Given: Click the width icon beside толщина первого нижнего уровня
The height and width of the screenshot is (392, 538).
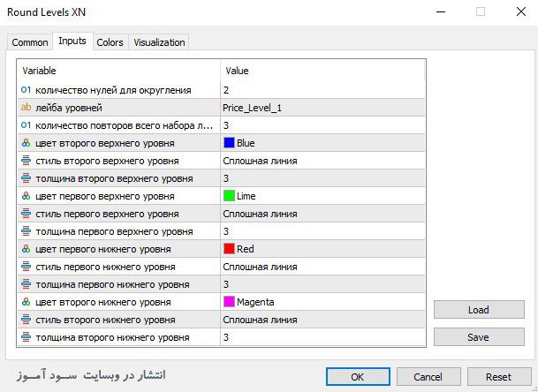Looking at the screenshot, I should pyautogui.click(x=27, y=284).
